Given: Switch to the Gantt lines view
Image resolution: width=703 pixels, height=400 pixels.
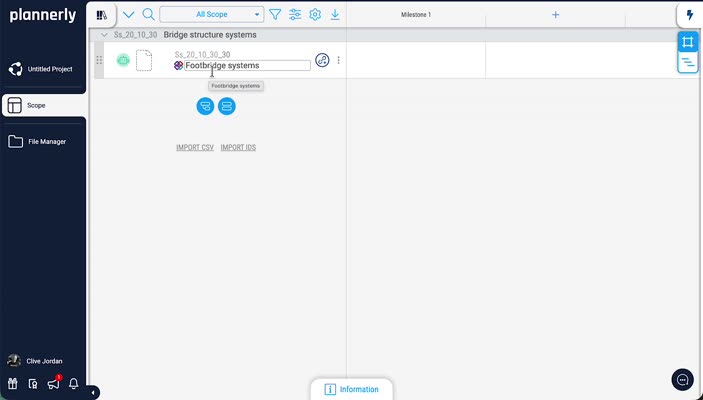Looking at the screenshot, I should pos(688,62).
